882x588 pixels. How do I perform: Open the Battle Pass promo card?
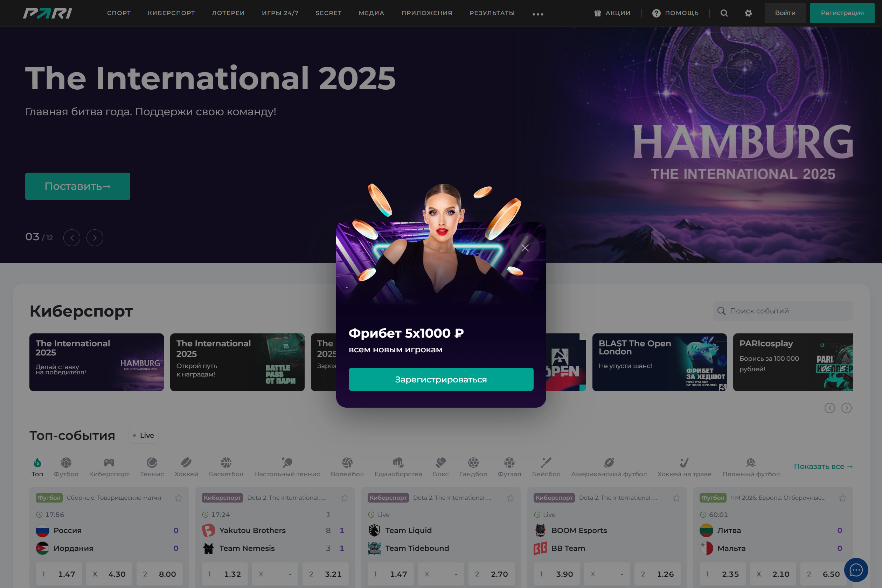[237, 362]
